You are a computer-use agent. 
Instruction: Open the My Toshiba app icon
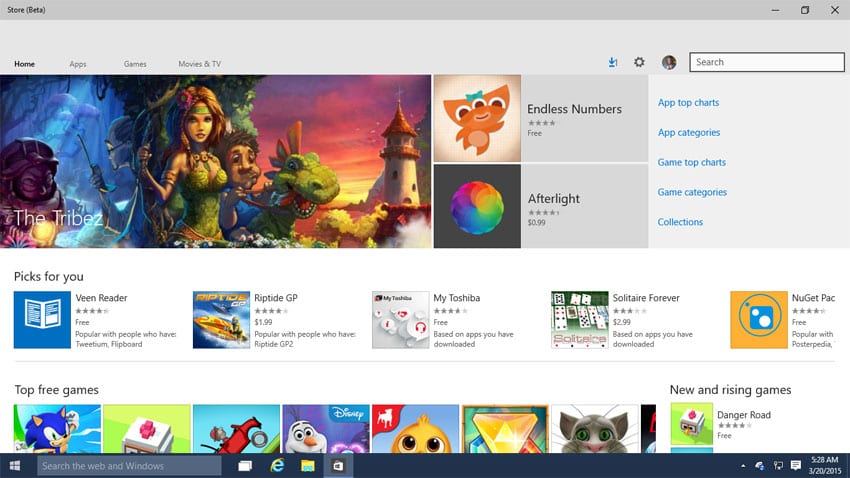(400, 320)
